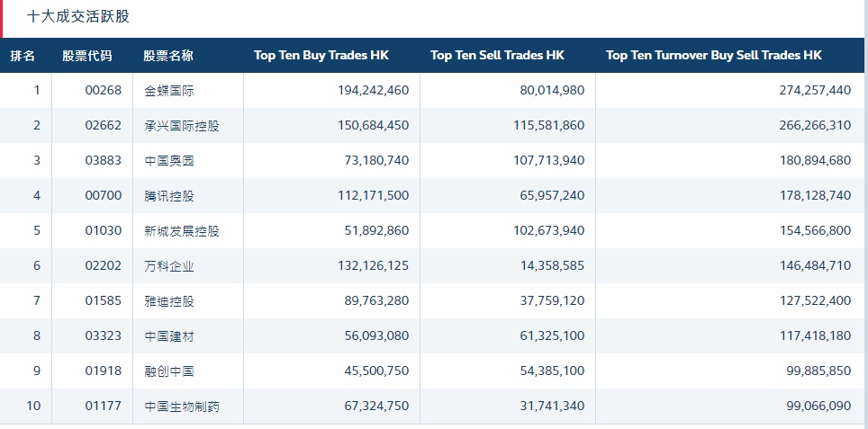Click the 排名 column header
Viewport: 868px width, 429px height.
pyautogui.click(x=23, y=55)
